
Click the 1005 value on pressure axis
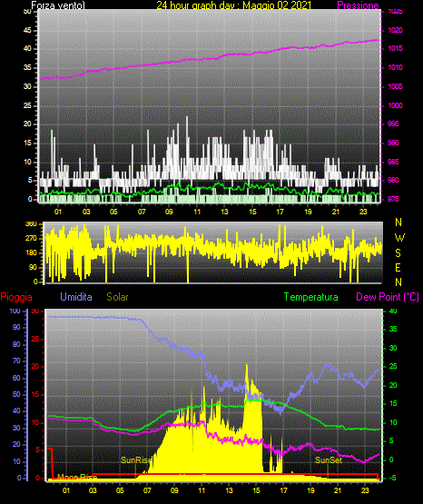[x=395, y=86]
